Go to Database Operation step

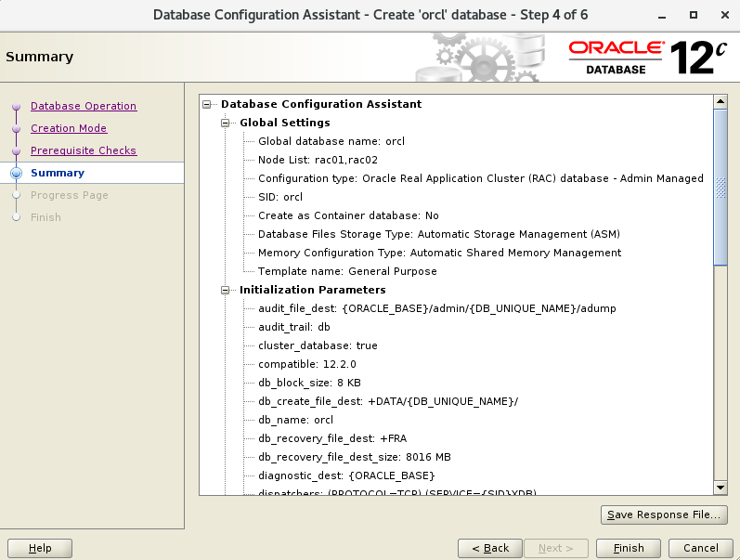tap(84, 106)
